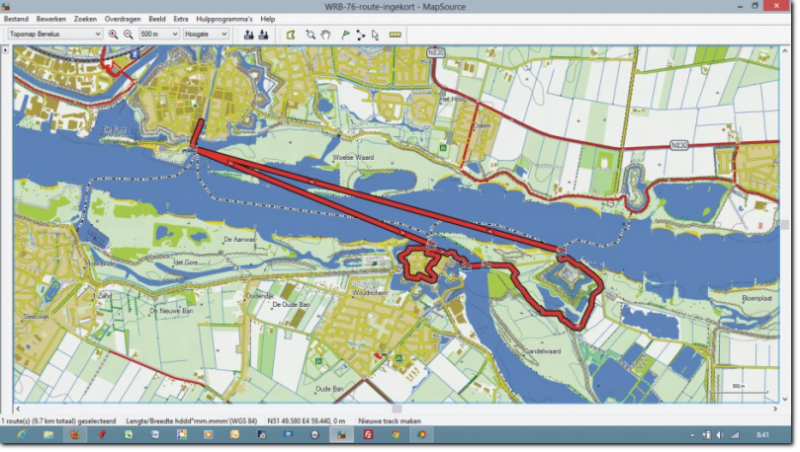Image resolution: width=800 pixels, height=452 pixels.
Task: Select the Hand pan tool
Action: 326,34
